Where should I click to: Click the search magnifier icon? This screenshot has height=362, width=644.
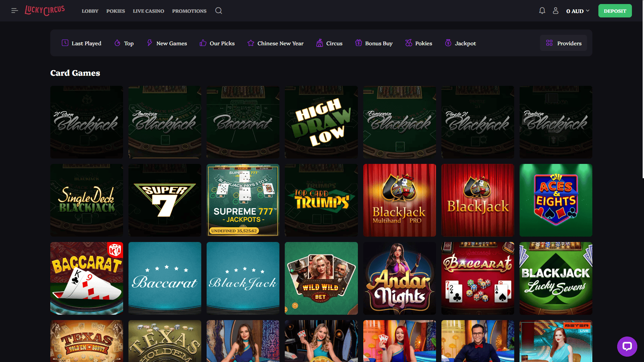(x=219, y=11)
